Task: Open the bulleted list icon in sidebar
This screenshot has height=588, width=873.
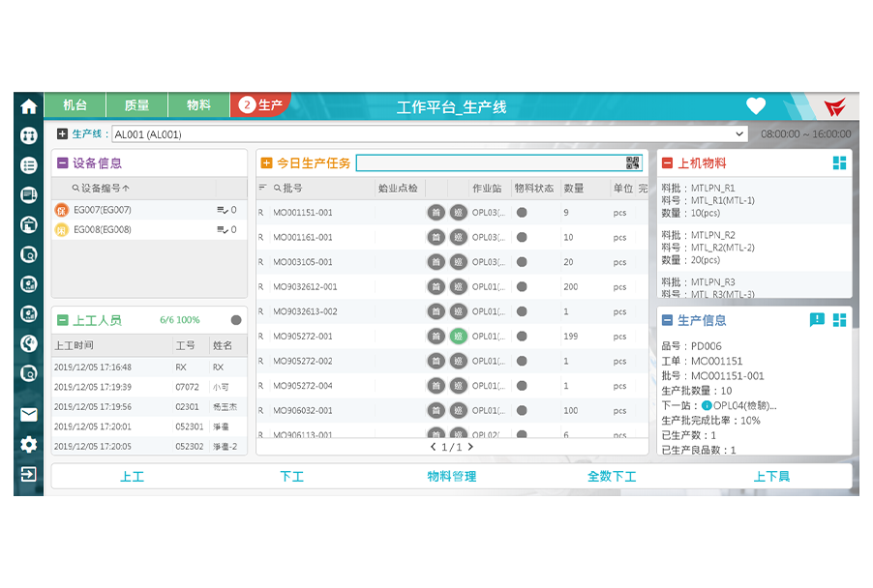Action: point(28,165)
